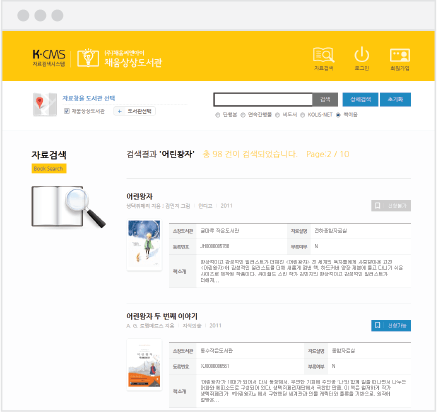This screenshot has width=437, height=412.
Task: Click the lightbulb library logo icon
Action: coord(88,58)
